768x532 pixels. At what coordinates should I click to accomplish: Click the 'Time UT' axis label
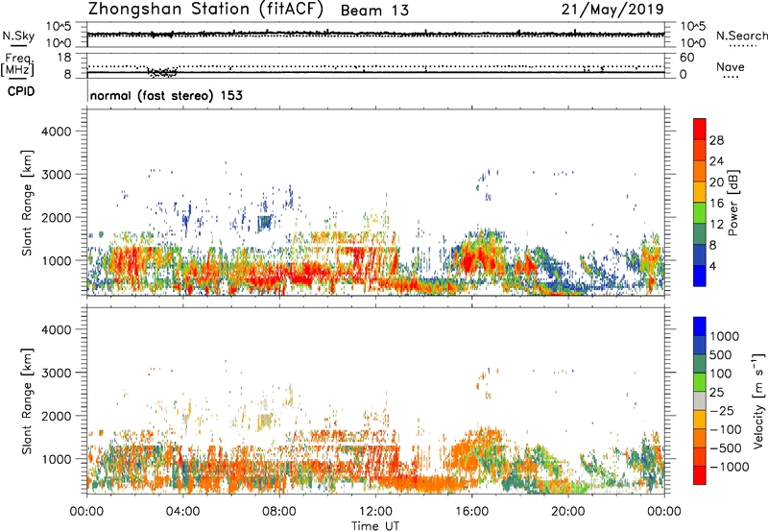[x=375, y=526]
